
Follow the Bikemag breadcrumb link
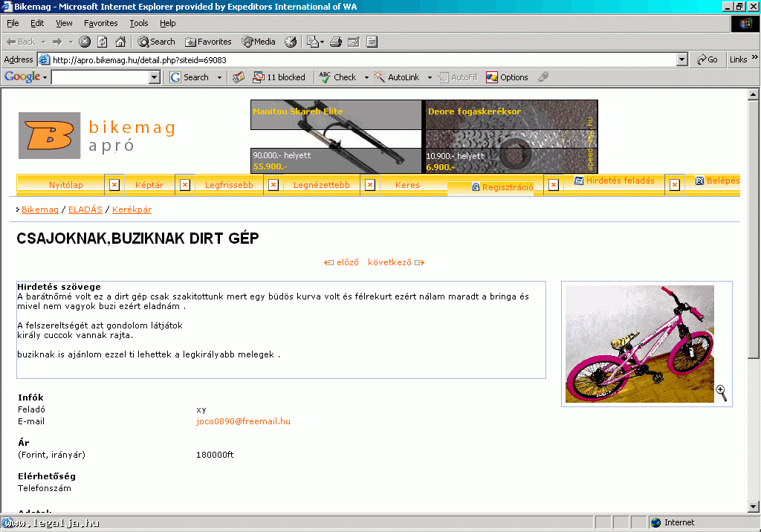coord(40,210)
